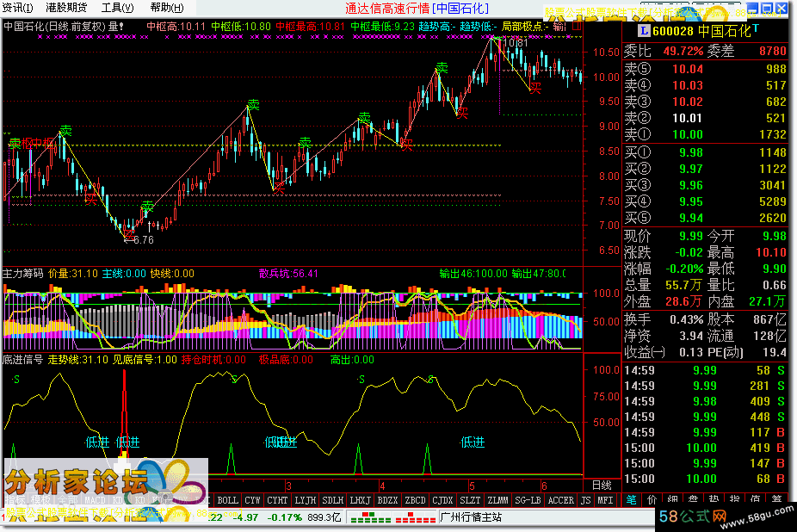Open the ACCER indicator tab

pos(561,500)
